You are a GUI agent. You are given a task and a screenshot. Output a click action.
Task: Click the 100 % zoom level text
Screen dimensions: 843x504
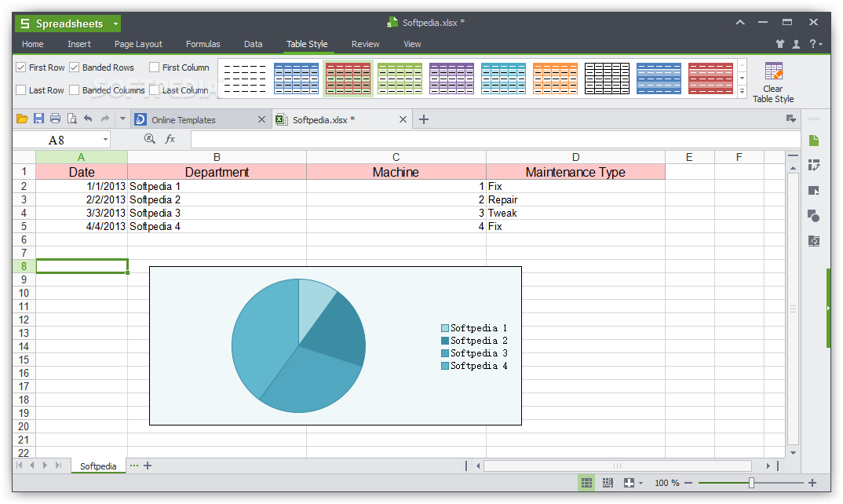(667, 483)
